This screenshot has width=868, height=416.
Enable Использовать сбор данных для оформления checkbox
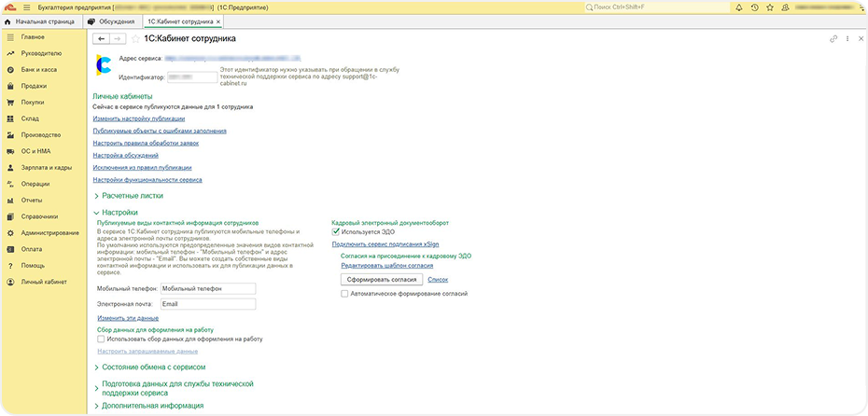click(101, 340)
